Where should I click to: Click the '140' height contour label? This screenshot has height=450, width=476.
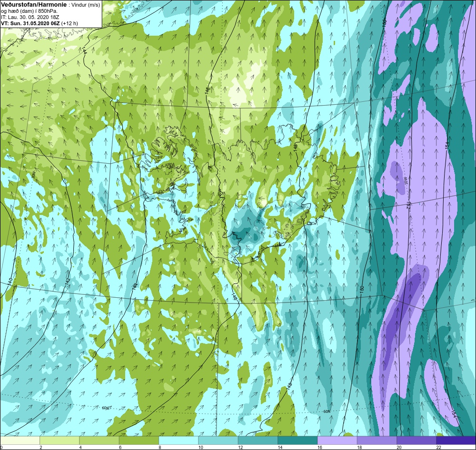coord(10,281)
